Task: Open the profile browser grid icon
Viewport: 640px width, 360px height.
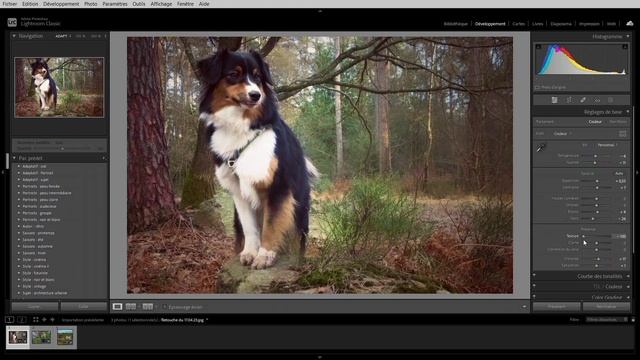Action: tap(622, 133)
